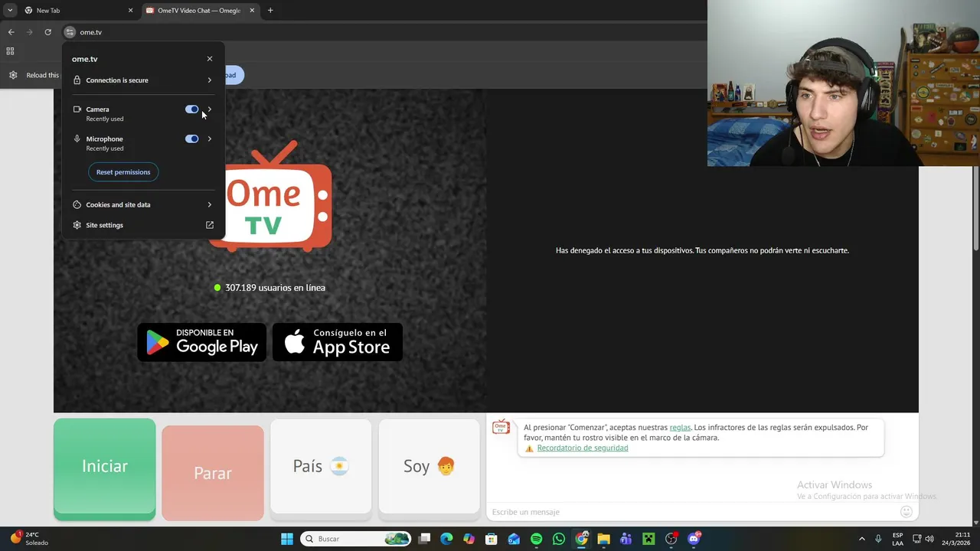
Task: Open Outlook mail from taskbar
Action: coord(514,539)
